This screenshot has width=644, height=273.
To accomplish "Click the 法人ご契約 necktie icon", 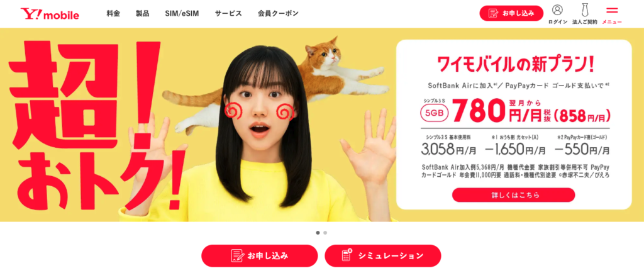I will 585,9.
